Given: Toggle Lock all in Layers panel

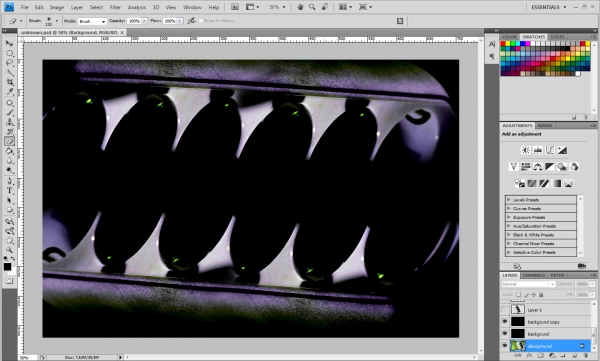Looking at the screenshot, I should point(541,295).
